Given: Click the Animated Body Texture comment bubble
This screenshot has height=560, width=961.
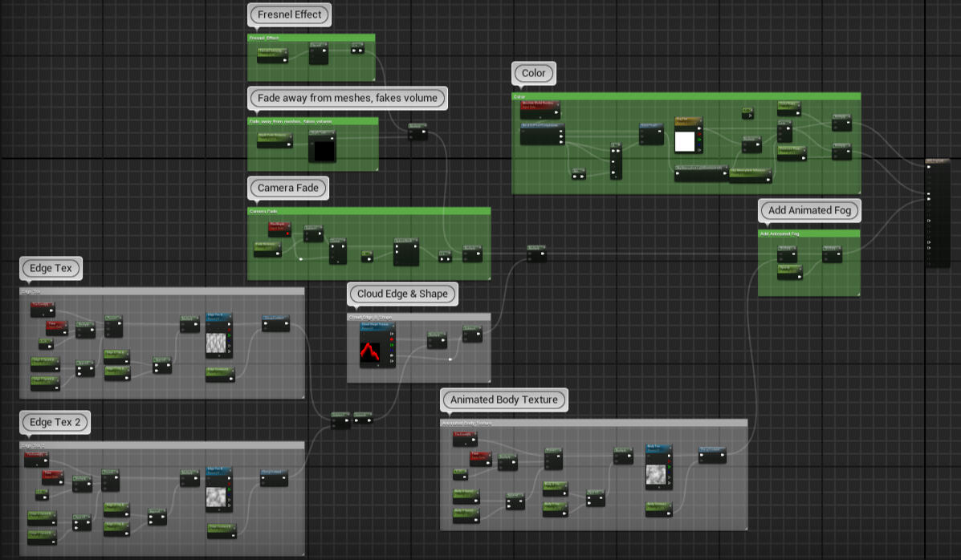Looking at the screenshot, I should pyautogui.click(x=503, y=400).
